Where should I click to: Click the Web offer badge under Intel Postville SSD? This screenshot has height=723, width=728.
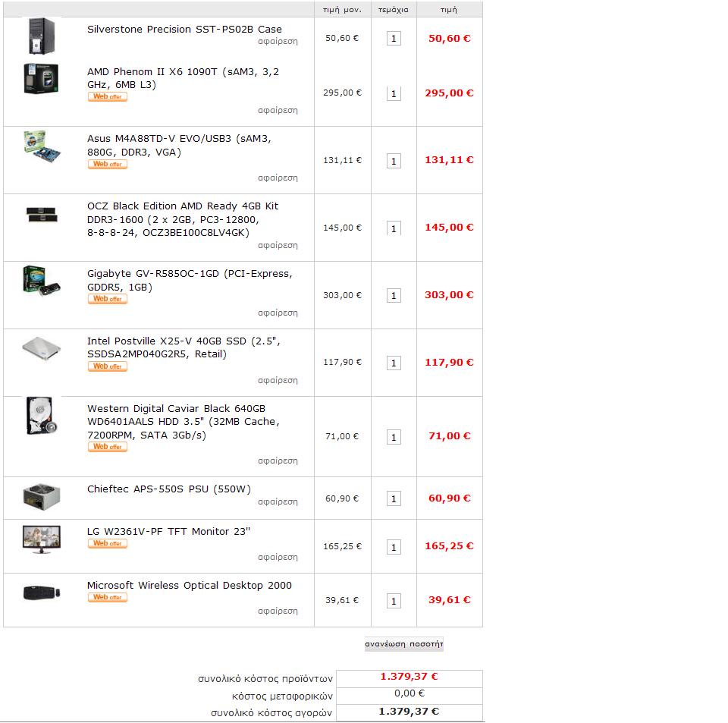tap(107, 366)
